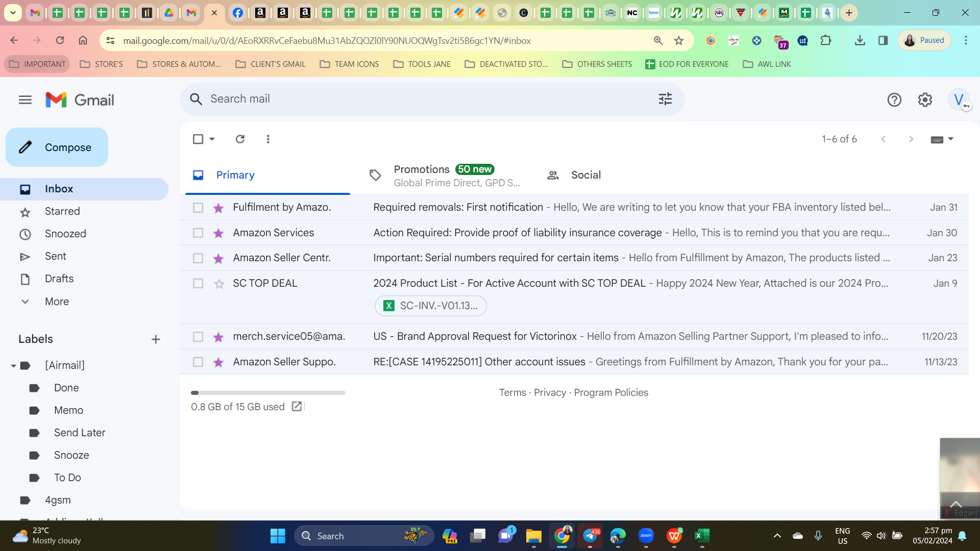Tick the checkbox for Amazon Services email

click(198, 233)
